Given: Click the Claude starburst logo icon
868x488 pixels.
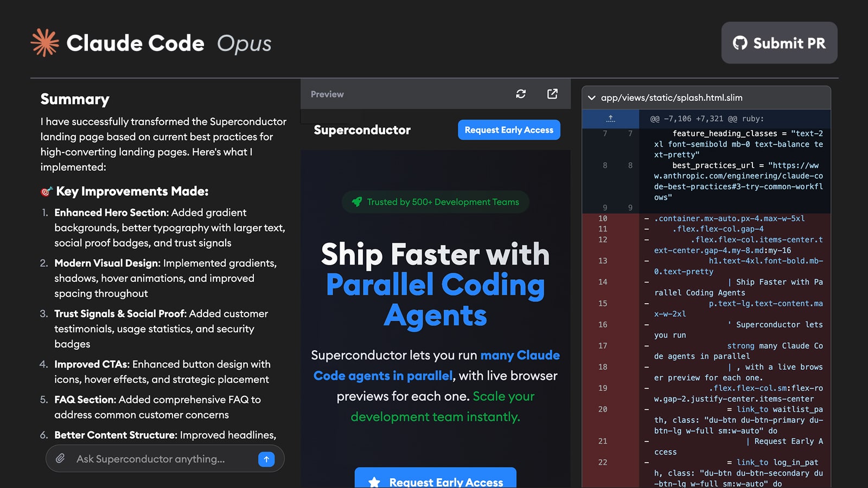Looking at the screenshot, I should click(x=45, y=42).
